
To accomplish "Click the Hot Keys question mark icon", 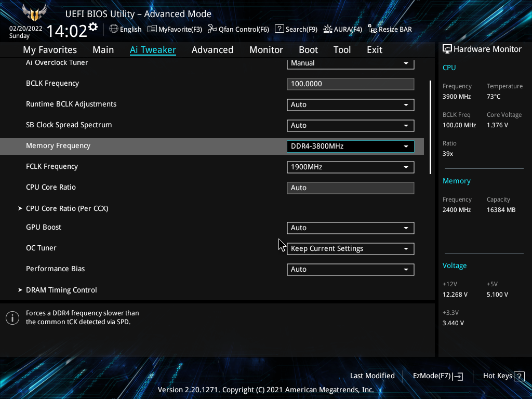I will coord(519,376).
